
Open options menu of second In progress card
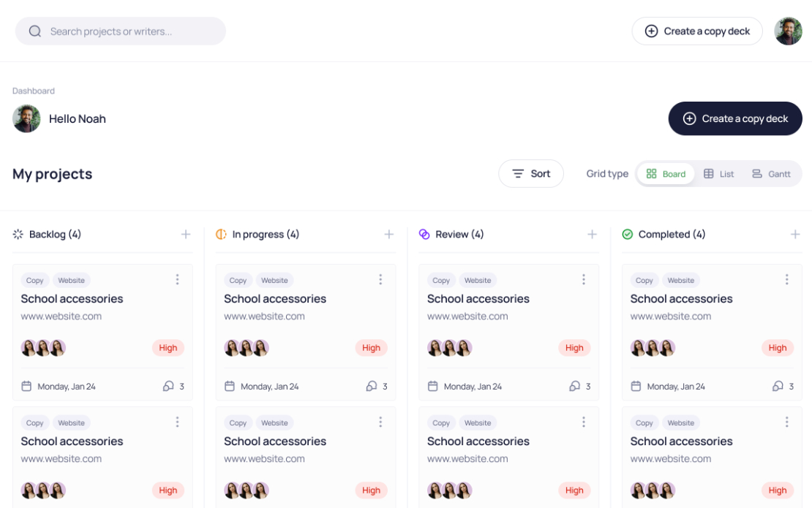380,422
